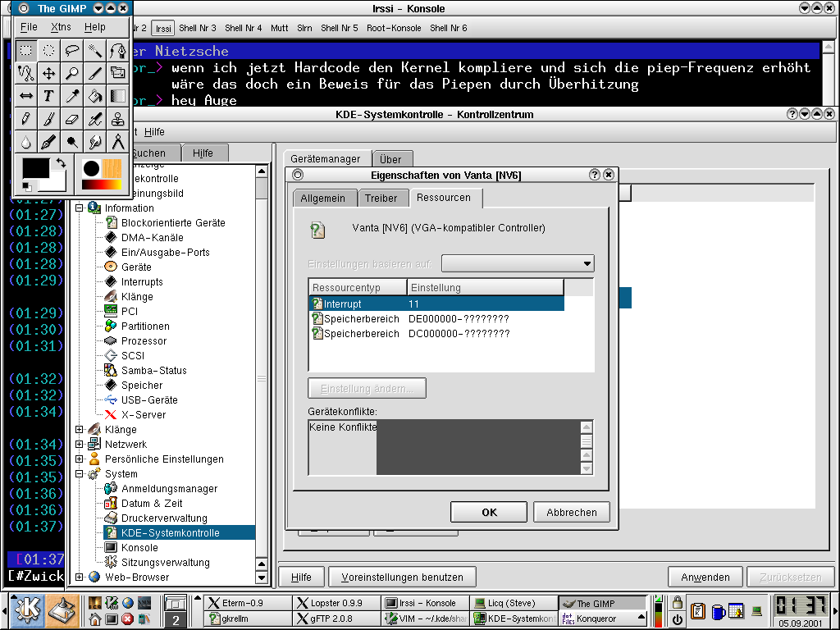Collapse the System tree branch

click(80, 473)
